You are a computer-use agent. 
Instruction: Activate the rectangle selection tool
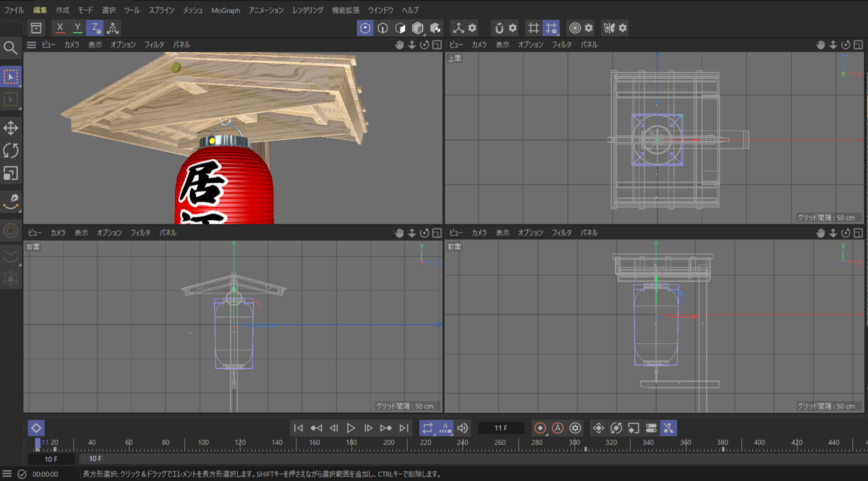point(10,77)
